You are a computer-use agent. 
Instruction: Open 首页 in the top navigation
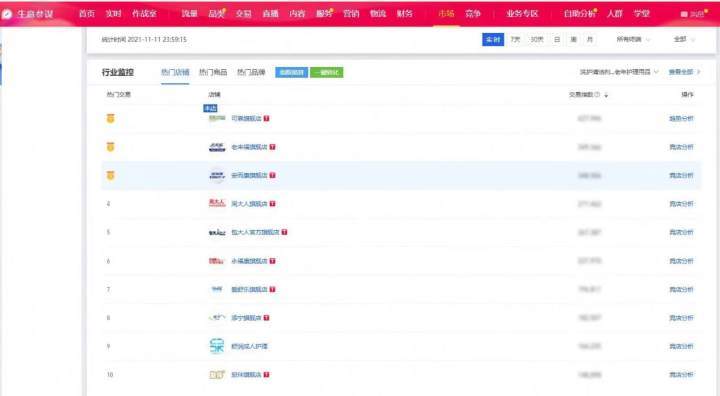point(87,14)
